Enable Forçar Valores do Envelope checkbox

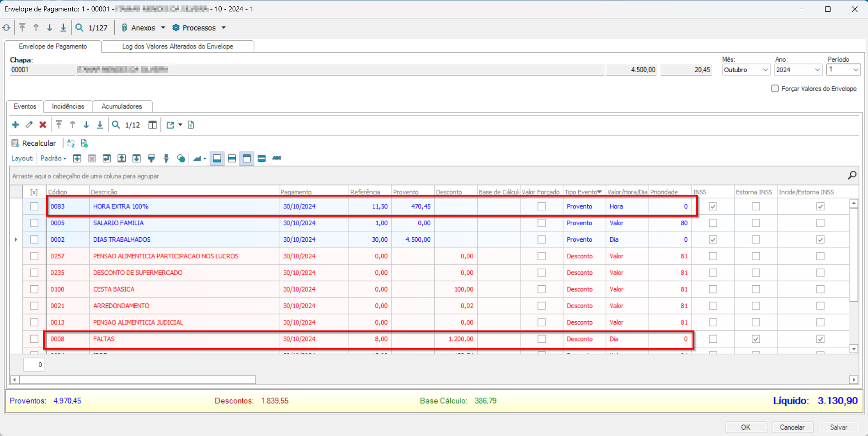click(775, 88)
